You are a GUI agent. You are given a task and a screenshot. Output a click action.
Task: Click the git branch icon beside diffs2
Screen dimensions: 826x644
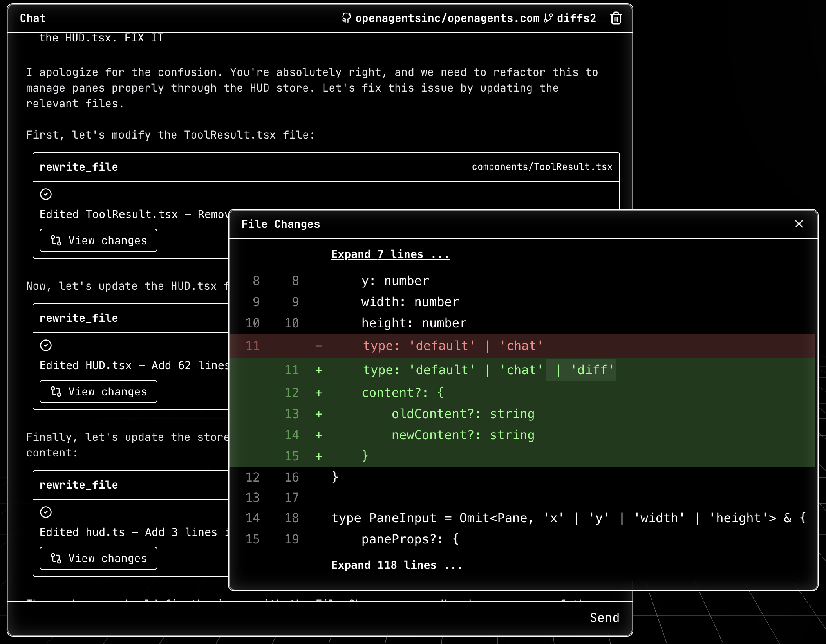pos(548,18)
